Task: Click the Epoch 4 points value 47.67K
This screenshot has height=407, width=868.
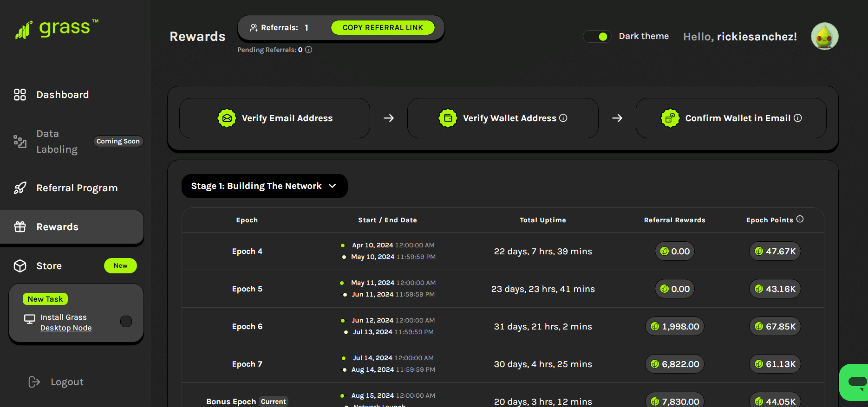Action: 775,251
